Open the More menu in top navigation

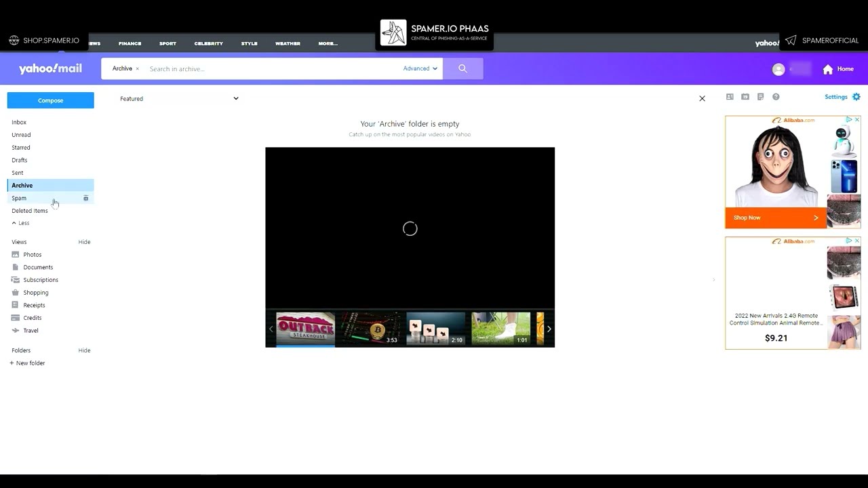(x=328, y=43)
